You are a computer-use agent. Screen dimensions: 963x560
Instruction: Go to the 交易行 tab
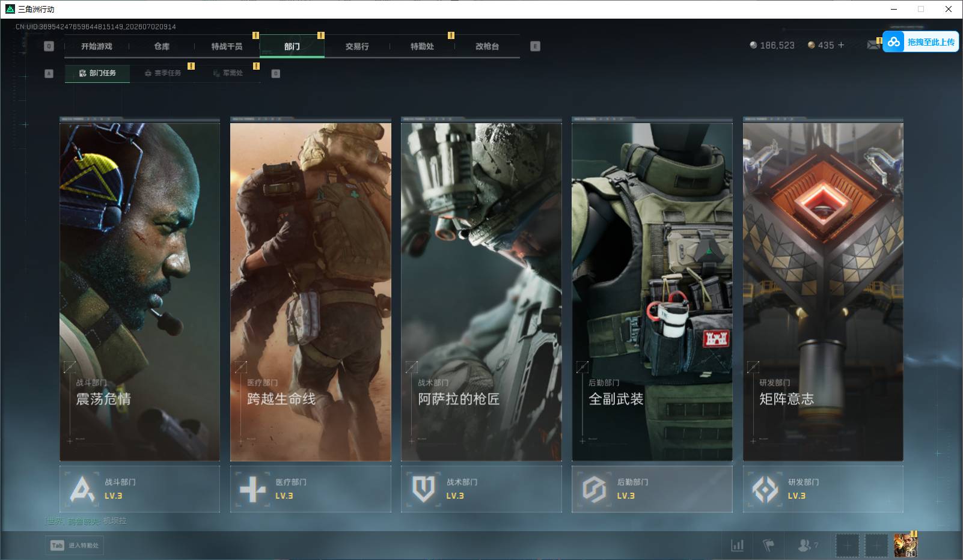(x=357, y=46)
